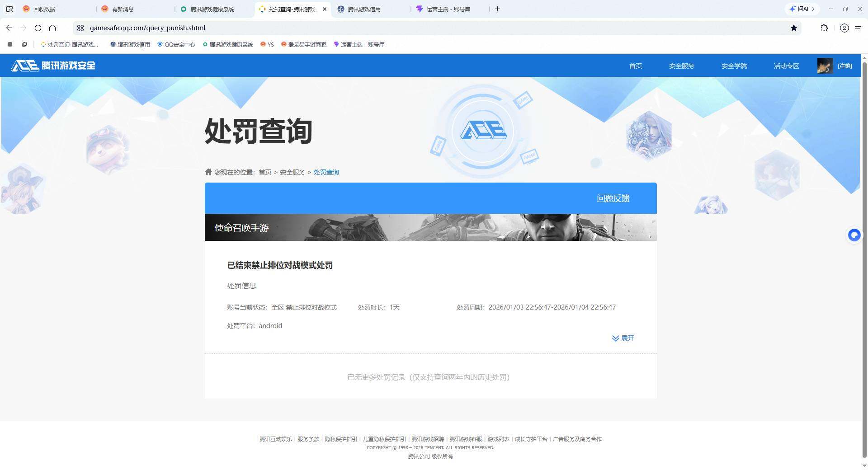Close the 处罚查询 tab
The height and width of the screenshot is (470, 868).
click(x=324, y=9)
